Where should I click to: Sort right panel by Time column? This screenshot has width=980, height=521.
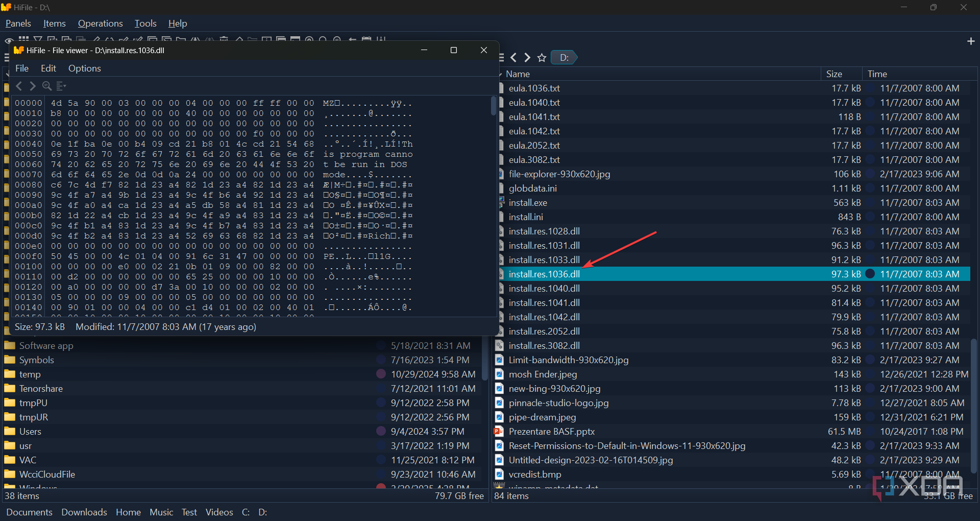point(920,74)
